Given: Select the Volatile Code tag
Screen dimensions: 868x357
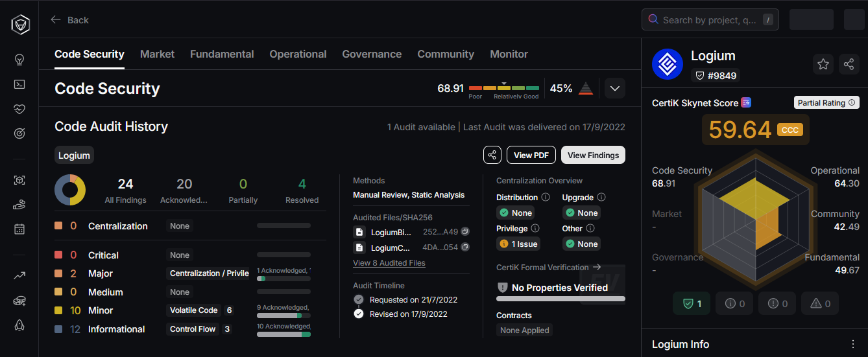Looking at the screenshot, I should point(194,310).
